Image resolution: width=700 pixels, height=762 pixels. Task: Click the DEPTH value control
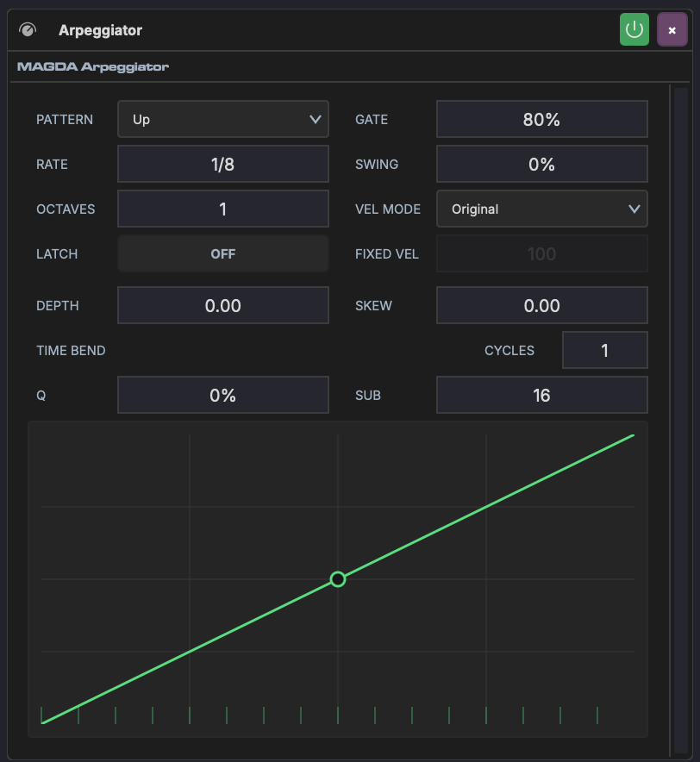point(222,305)
